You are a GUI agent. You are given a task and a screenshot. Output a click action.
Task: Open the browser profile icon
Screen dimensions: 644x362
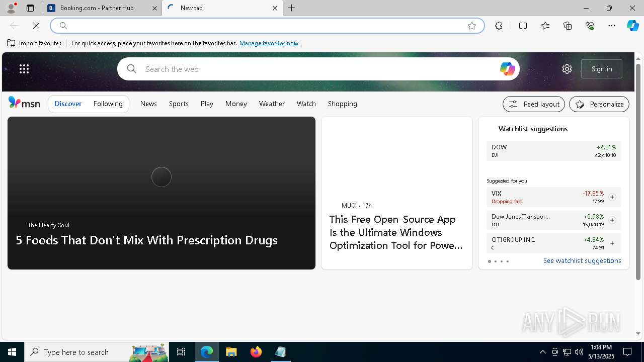(11, 8)
